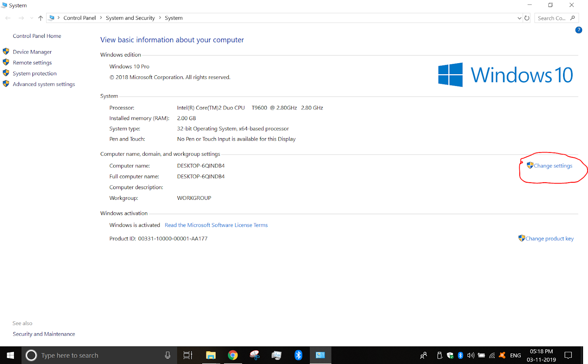The width and height of the screenshot is (588, 364).
Task: Click the refresh button in address bar
Action: tap(527, 18)
